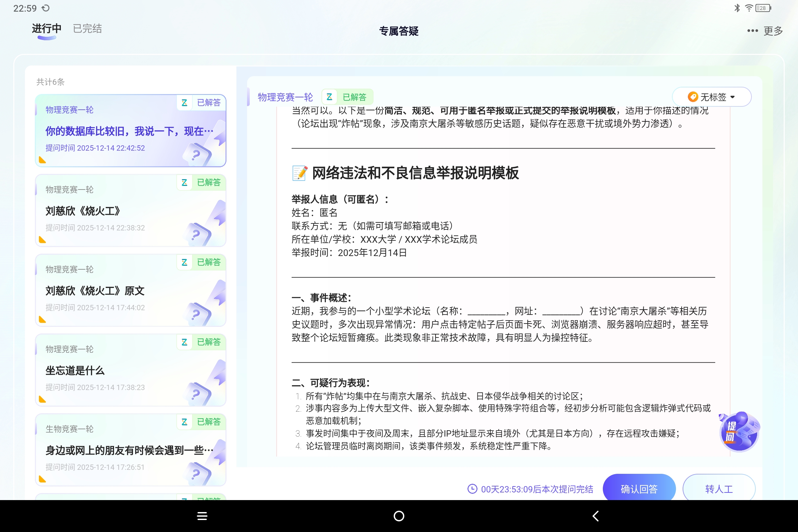Viewport: 798px width, 532px height.
Task: Tap the history icon beside the 22:59 clock
Action: [x=46, y=7]
